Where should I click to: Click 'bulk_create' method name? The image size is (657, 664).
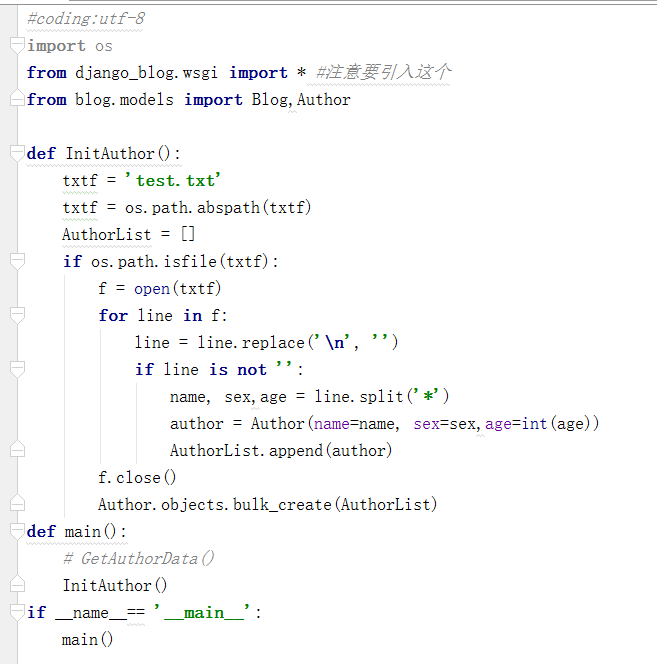282,505
